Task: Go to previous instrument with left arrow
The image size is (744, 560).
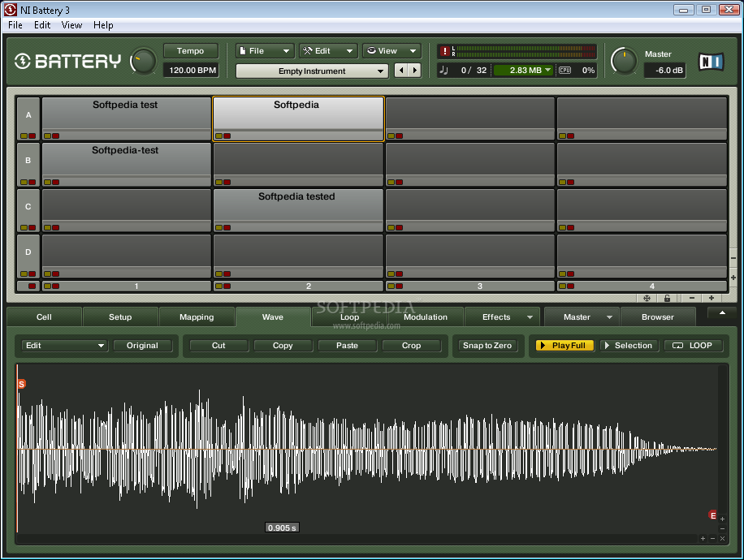Action: pos(401,70)
